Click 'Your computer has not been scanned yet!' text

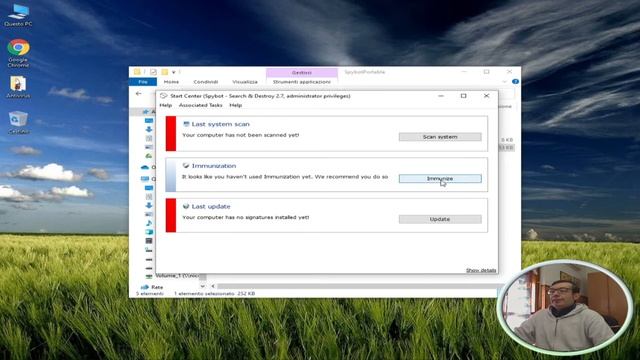[240, 135]
